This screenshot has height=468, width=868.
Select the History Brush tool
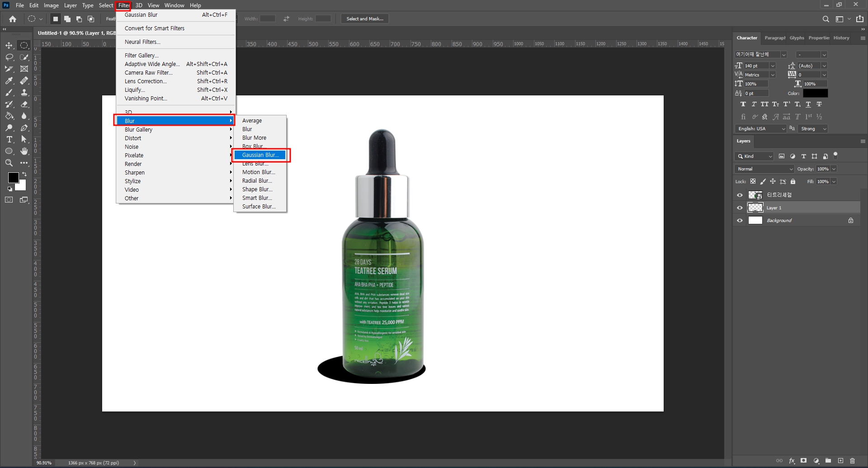tap(9, 104)
